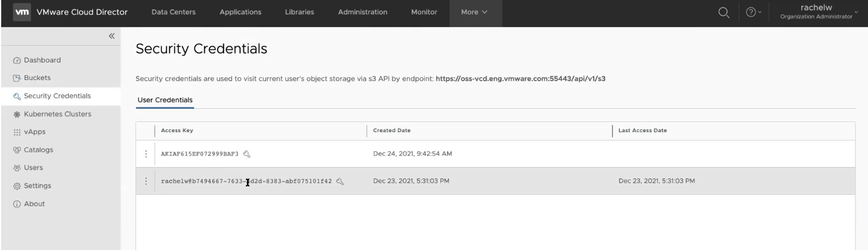The height and width of the screenshot is (250, 868).
Task: Open Settings in the sidebar
Action: click(37, 186)
